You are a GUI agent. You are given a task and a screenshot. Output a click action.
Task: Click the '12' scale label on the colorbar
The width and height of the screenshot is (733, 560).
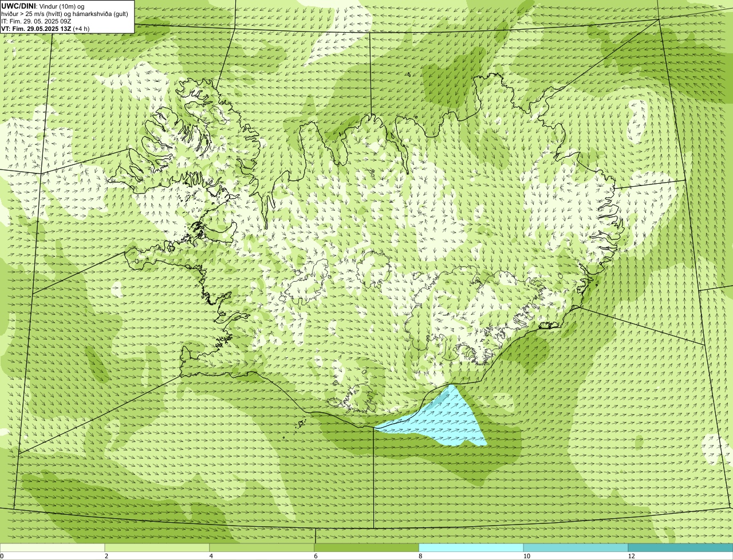631,556
